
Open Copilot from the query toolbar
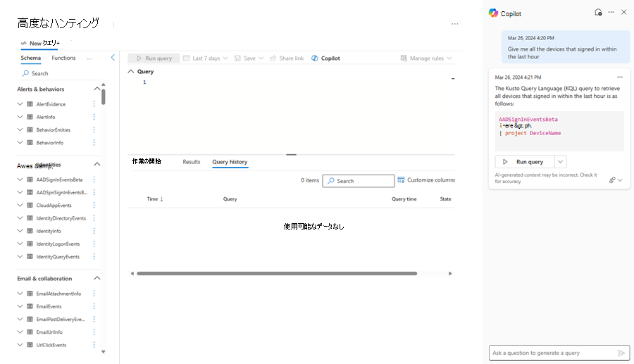pyautogui.click(x=325, y=58)
